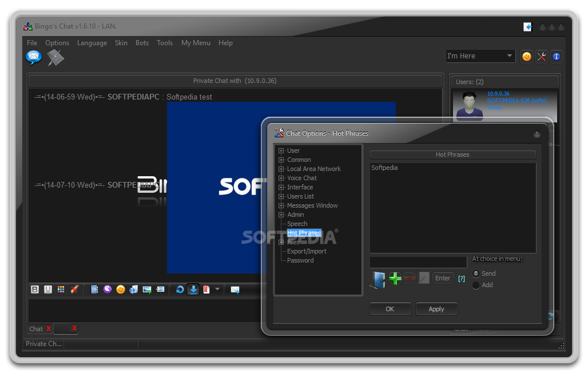Click the main chat message input area
Image resolution: width=588 pixels, height=373 pixels.
tap(144, 310)
